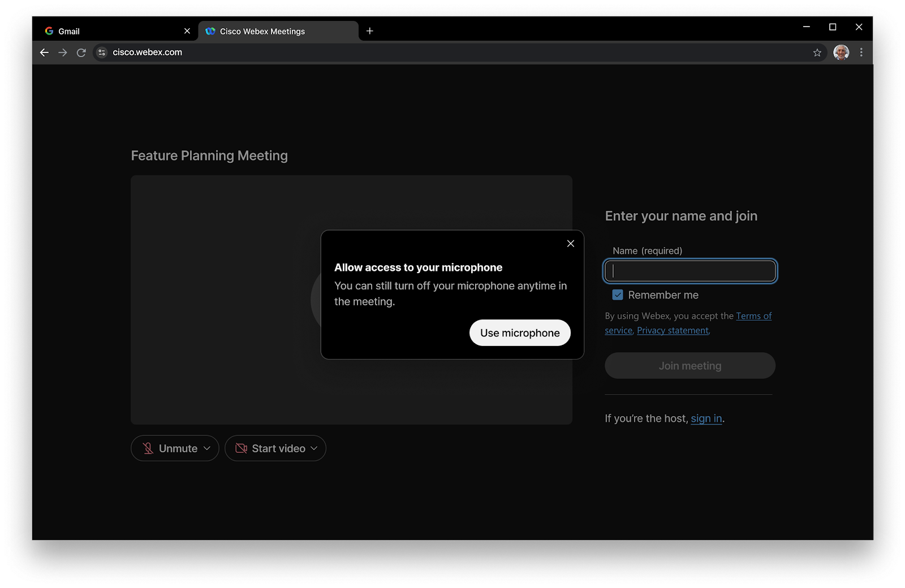Open Chrome's three-dot menu

pyautogui.click(x=861, y=52)
